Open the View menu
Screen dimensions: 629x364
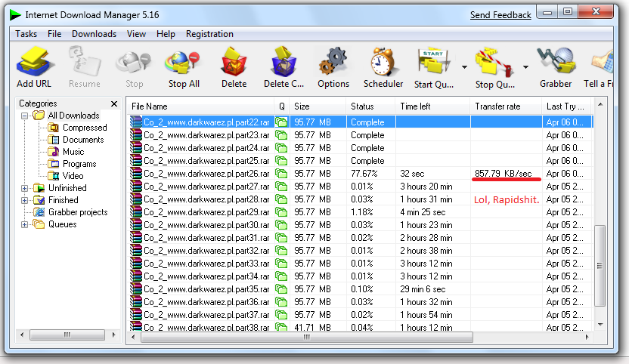[x=136, y=34]
